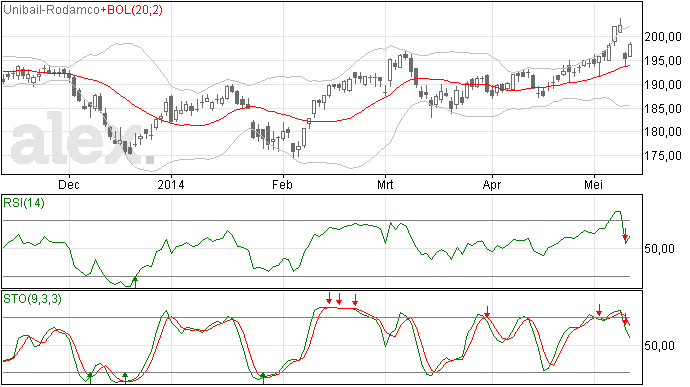Click the green buy arrow in RSI panel
Image resolution: width=690 pixels, height=387 pixels.
135,282
